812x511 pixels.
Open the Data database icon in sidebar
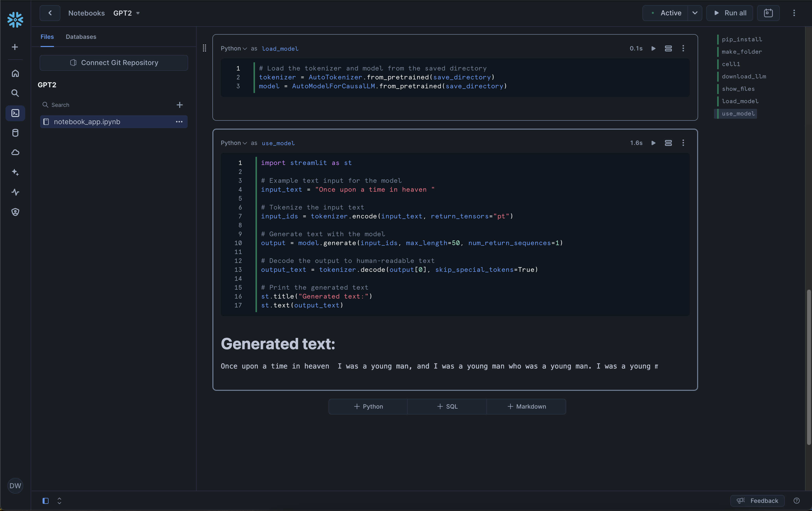pos(15,133)
